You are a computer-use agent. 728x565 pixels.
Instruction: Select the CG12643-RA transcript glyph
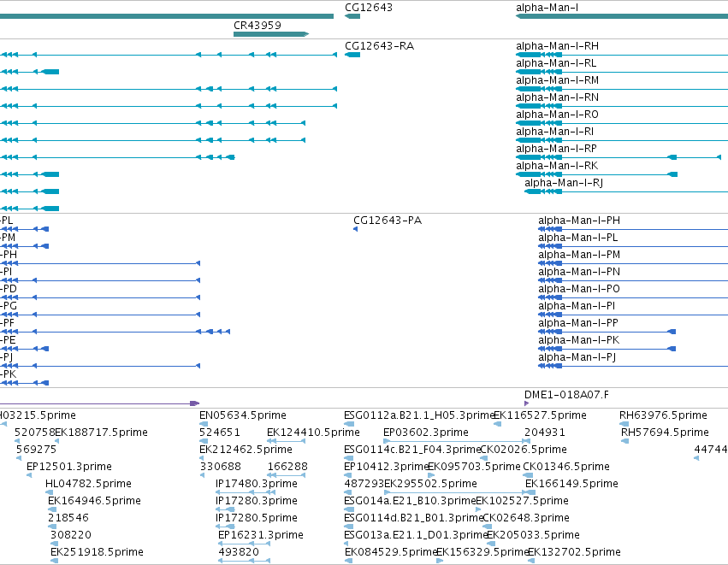point(352,55)
